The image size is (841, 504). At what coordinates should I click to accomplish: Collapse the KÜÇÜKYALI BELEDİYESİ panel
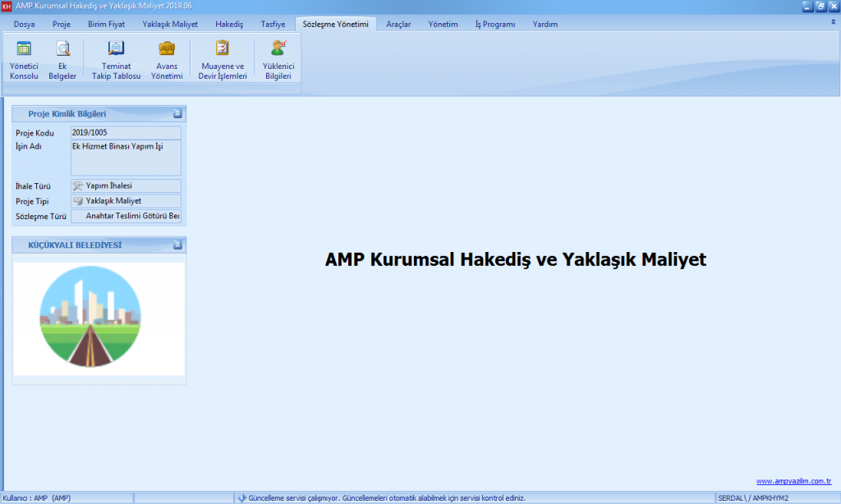coord(177,245)
